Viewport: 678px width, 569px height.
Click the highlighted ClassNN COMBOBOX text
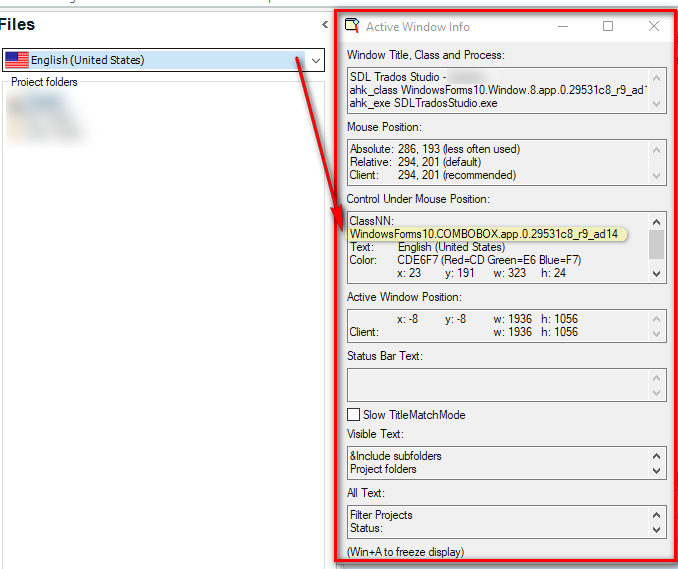[x=485, y=234]
